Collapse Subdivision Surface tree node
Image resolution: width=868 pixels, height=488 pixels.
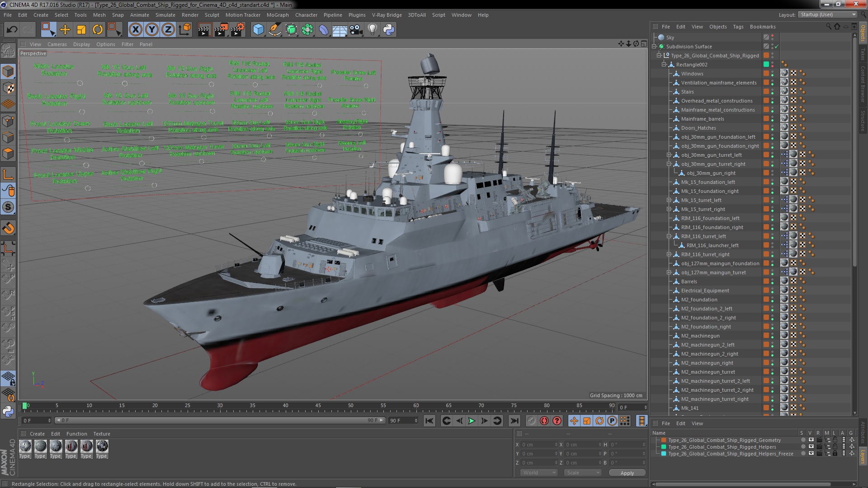[654, 47]
